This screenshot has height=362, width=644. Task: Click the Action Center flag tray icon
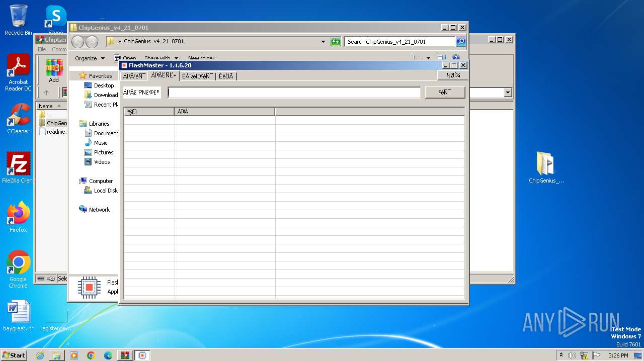point(596,355)
